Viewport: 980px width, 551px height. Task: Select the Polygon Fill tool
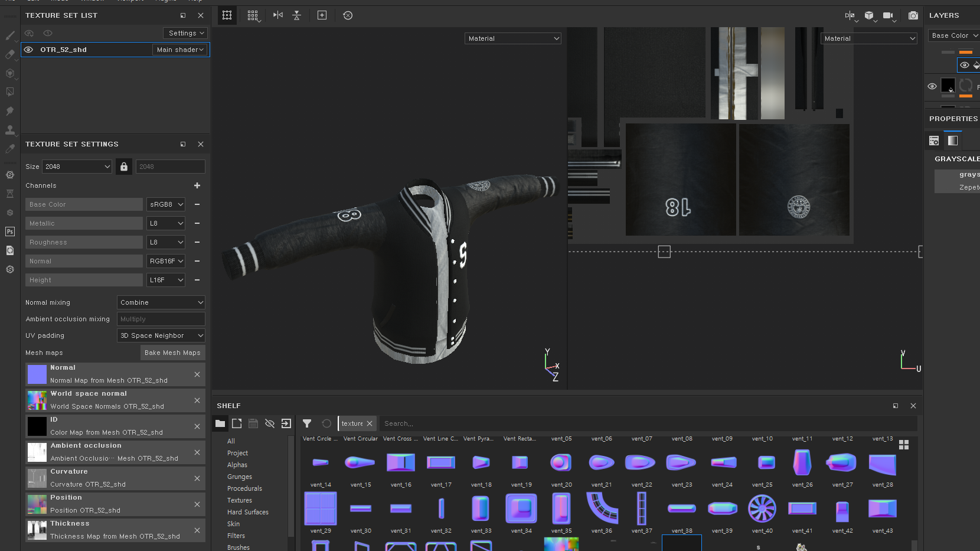coord(10,92)
